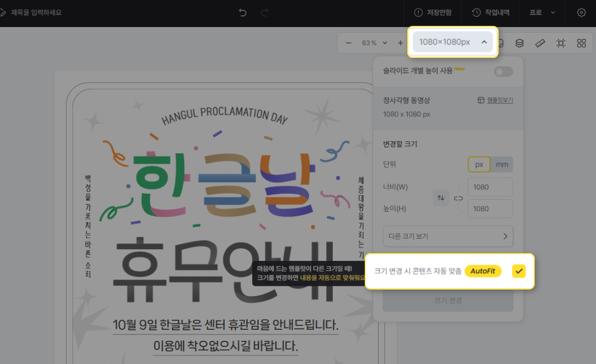Open the 63% zoom level dropdown

(374, 43)
